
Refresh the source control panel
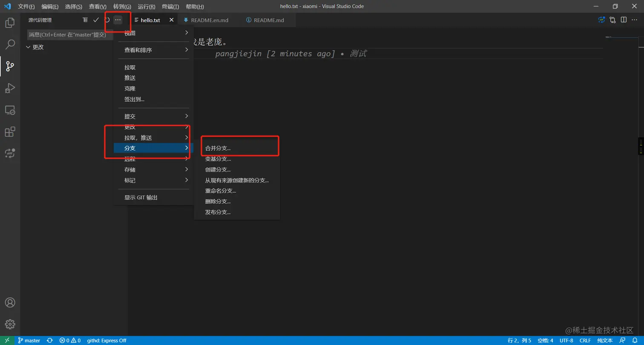(x=107, y=20)
